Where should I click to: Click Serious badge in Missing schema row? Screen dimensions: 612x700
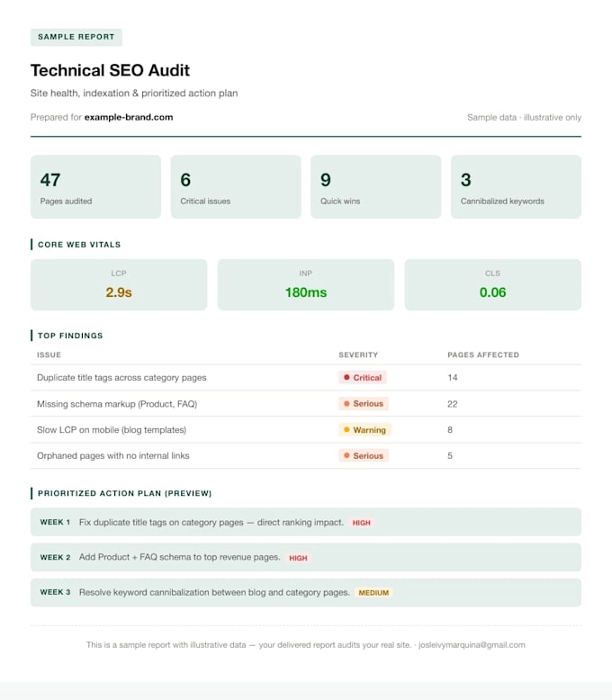point(364,404)
